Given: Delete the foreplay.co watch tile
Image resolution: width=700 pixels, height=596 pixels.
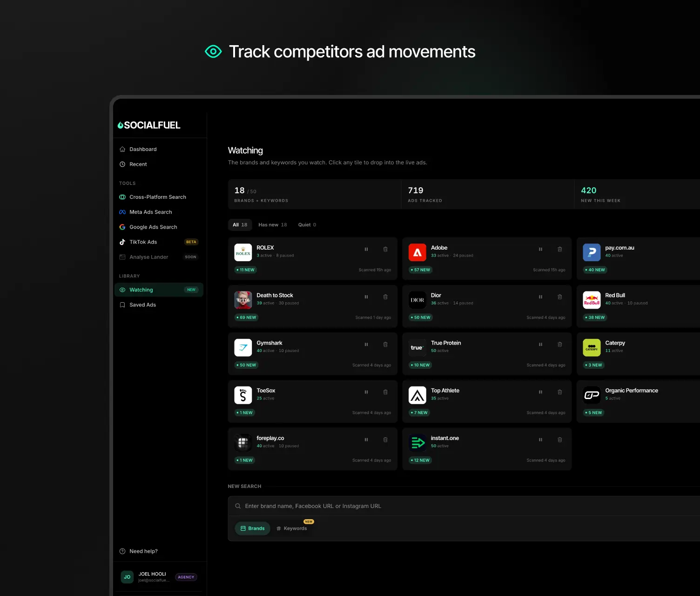Looking at the screenshot, I should tap(385, 440).
